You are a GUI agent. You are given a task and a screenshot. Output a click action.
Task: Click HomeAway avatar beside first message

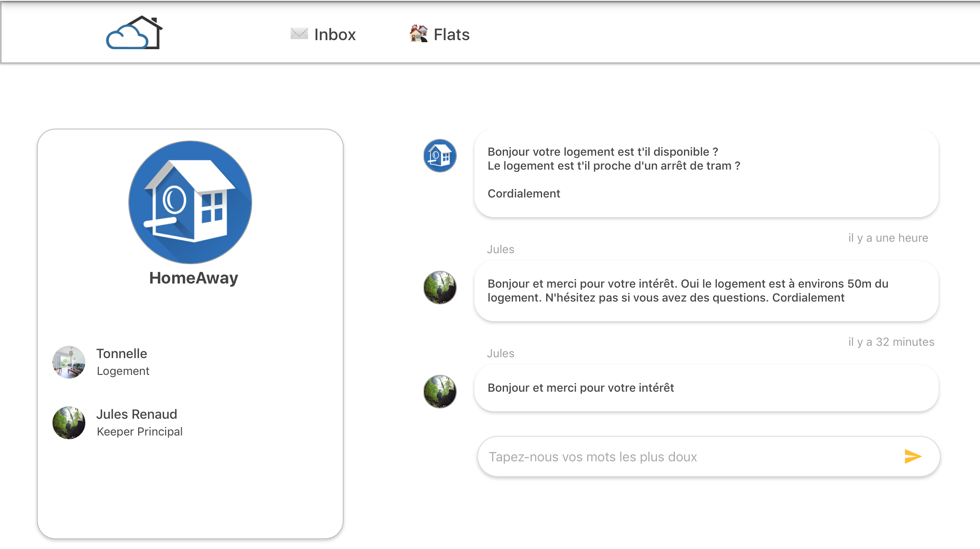point(440,156)
